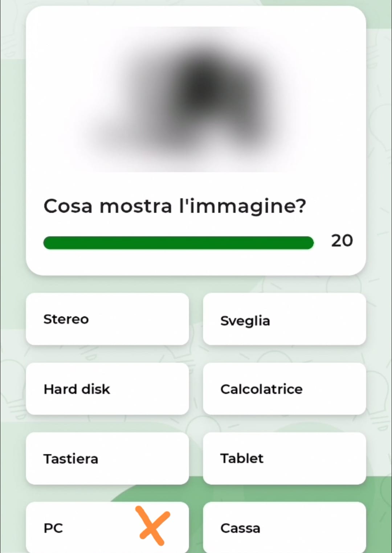Choose the "Stereo" answer
Viewport: 392px width, 553px height.
[x=107, y=319]
